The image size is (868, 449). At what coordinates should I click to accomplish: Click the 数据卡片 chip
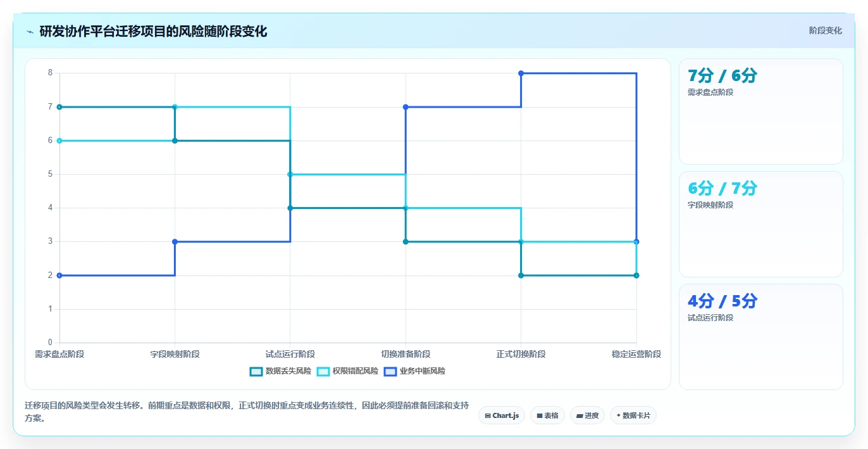[633, 415]
